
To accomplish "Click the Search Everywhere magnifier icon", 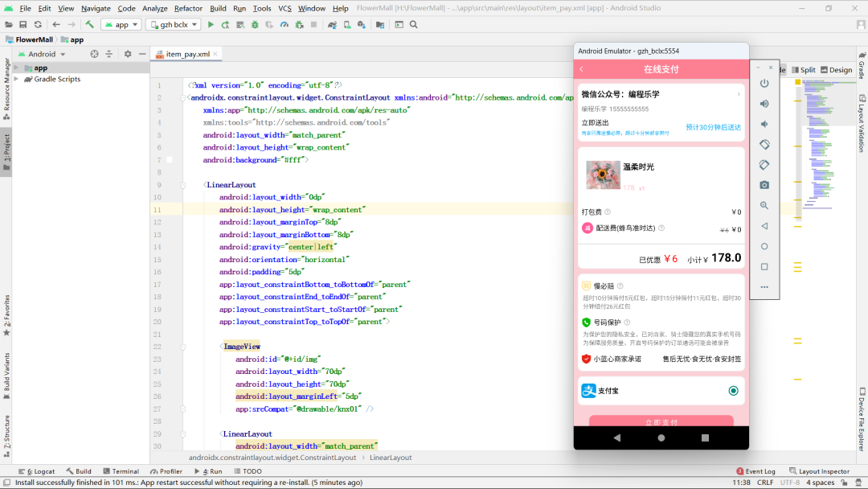I will [x=414, y=24].
